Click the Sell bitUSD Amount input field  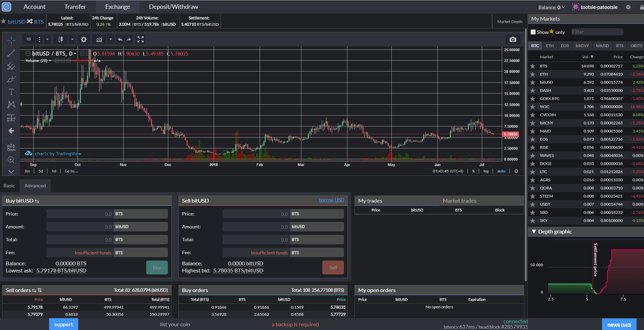[256, 227]
